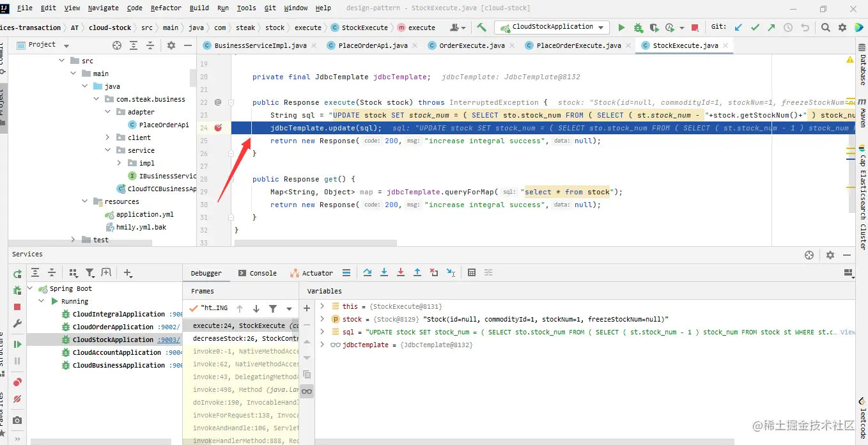This screenshot has height=445, width=868.
Task: Click the StockExecute breadcrumb
Action: pos(360,27)
